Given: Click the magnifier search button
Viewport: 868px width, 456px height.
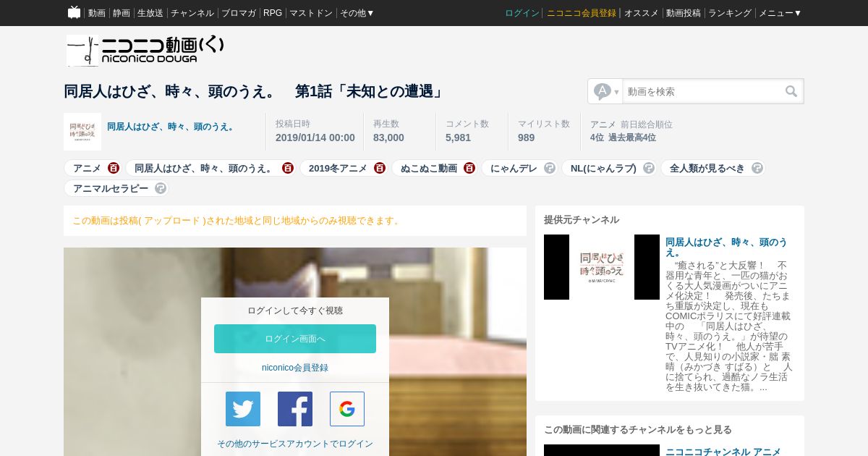Looking at the screenshot, I should coord(791,91).
